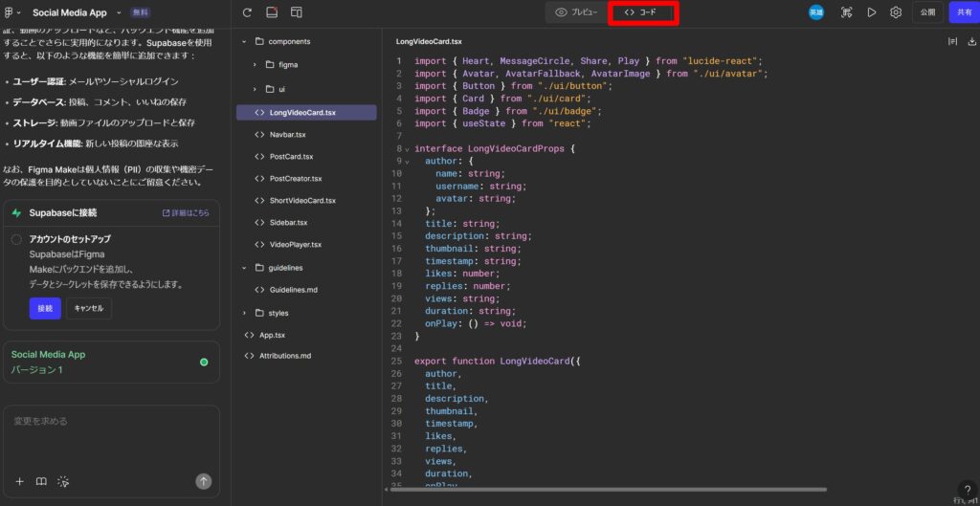Click the send arrow button in prompt box

coord(203,481)
